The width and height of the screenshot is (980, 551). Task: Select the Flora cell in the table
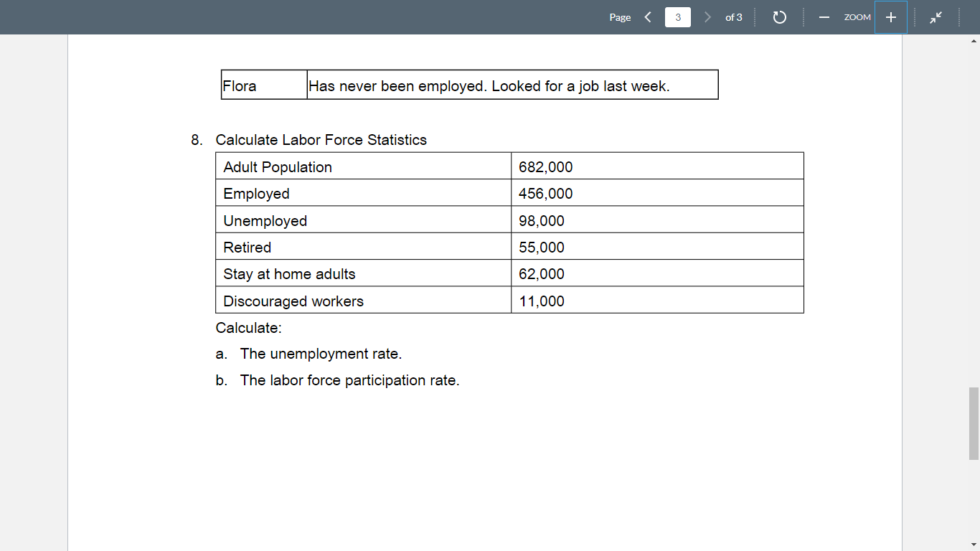pos(262,85)
